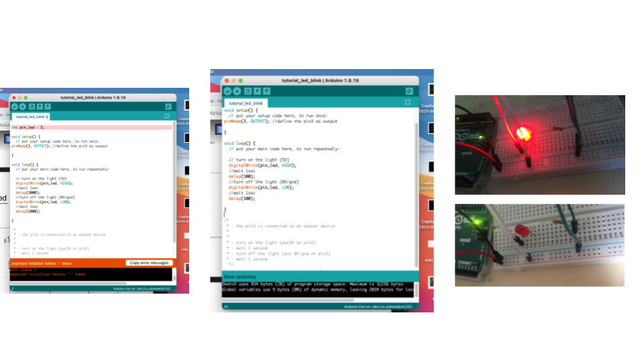The width and height of the screenshot is (644, 362).
Task: Select the 'tutorial_led_blink' tab without § mark
Action: [246, 103]
